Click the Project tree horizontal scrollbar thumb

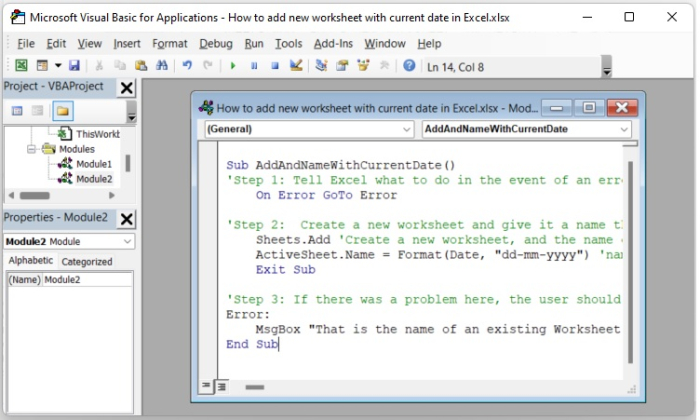(35, 195)
